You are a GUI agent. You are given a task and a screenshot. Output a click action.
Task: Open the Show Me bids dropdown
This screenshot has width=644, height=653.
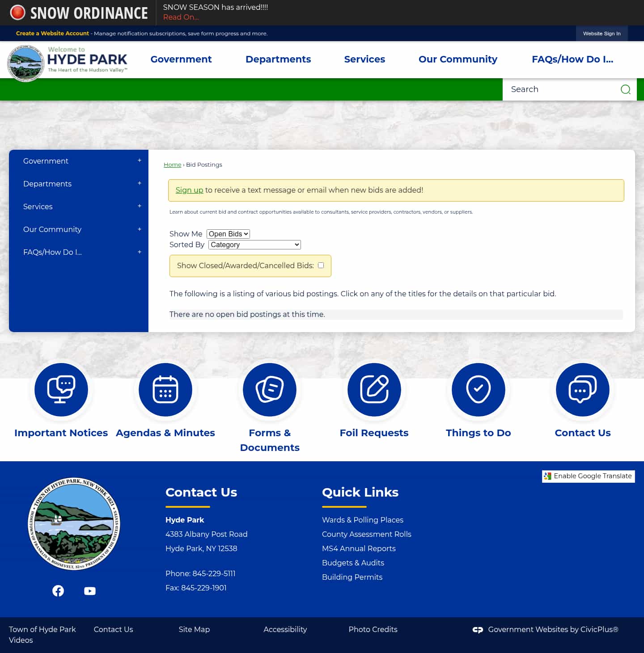pos(228,234)
